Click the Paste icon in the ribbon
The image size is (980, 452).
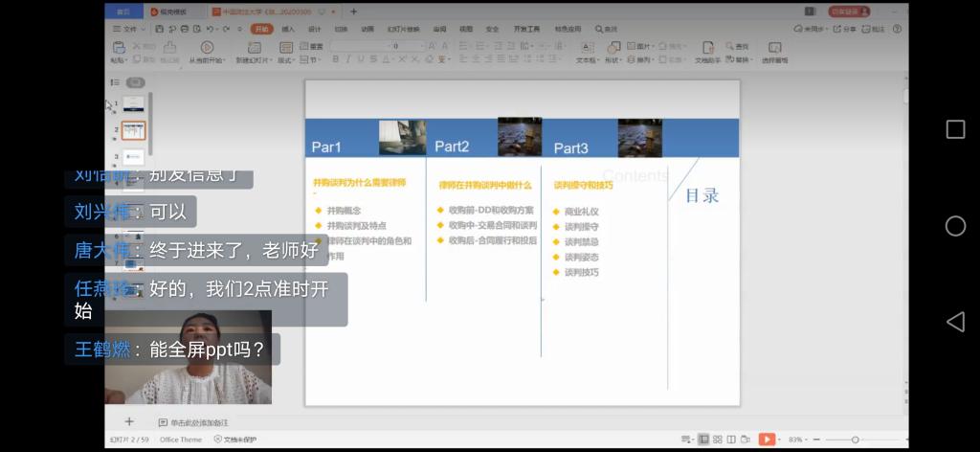tap(118, 48)
